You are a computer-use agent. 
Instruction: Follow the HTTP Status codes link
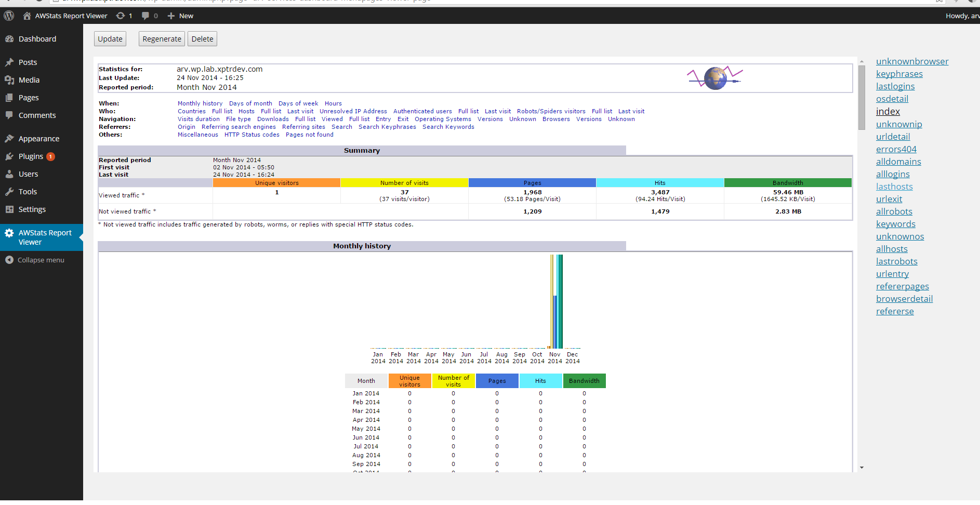[x=251, y=135]
